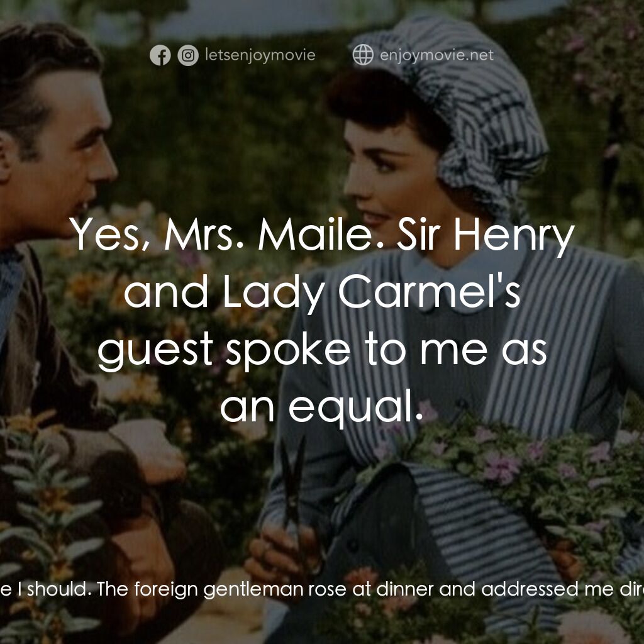Click the line "guest spoke to me as"
This screenshot has width=644, height=644.
(322, 350)
